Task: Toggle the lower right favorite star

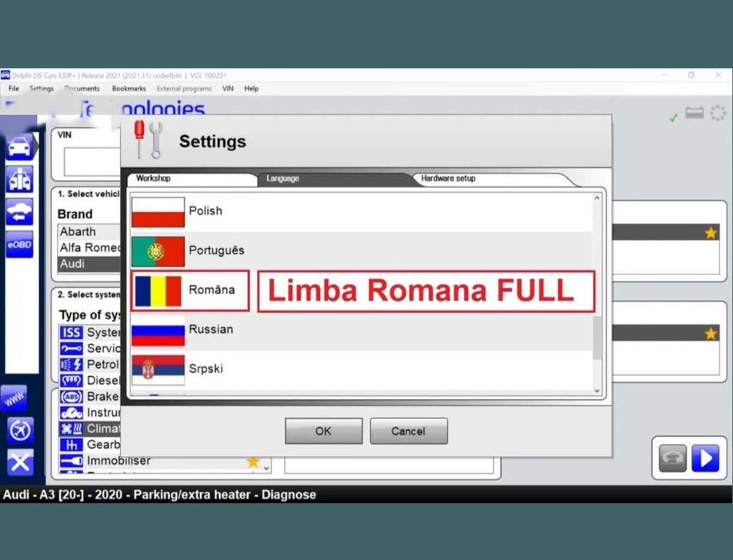Action: pos(711,334)
